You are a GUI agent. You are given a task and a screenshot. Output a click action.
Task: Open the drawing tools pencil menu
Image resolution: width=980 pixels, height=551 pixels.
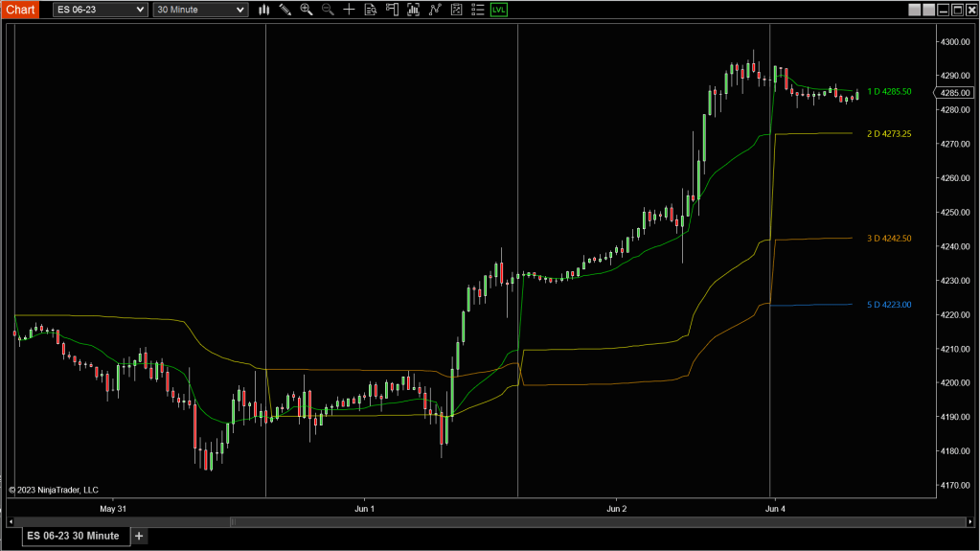click(285, 10)
